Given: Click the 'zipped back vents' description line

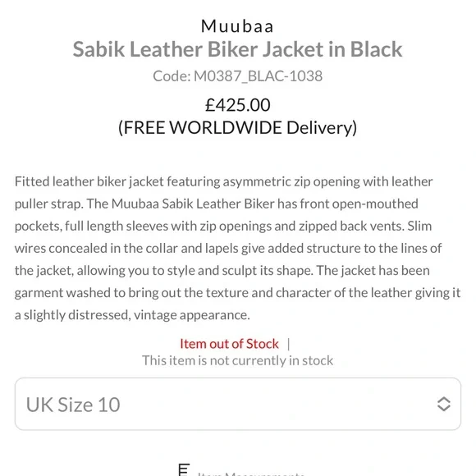Looking at the screenshot, I should [223, 227].
